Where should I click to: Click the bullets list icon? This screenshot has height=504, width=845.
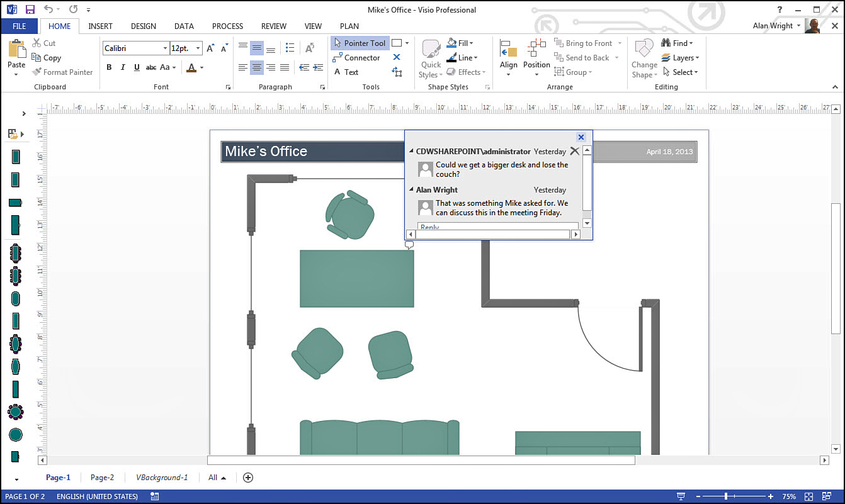click(290, 48)
